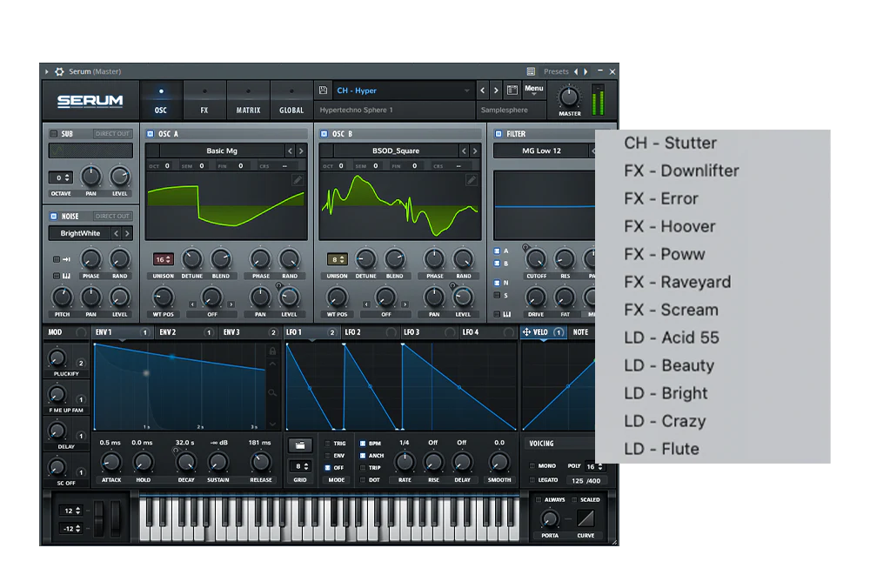Open the Menu dropdown in Serum header

533,90
